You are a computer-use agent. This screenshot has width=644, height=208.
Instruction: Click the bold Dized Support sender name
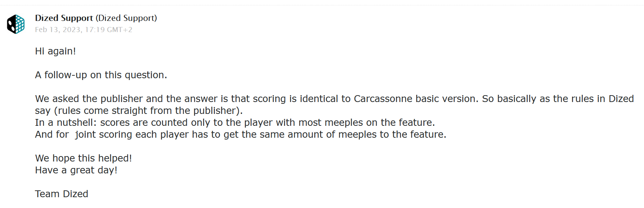tap(64, 18)
